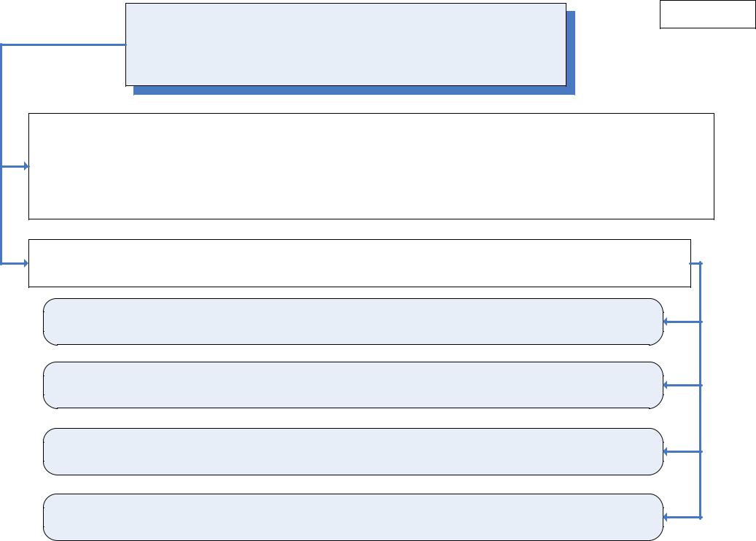Select the third rounded light-blue box
756x541 pixels.
(x=354, y=452)
